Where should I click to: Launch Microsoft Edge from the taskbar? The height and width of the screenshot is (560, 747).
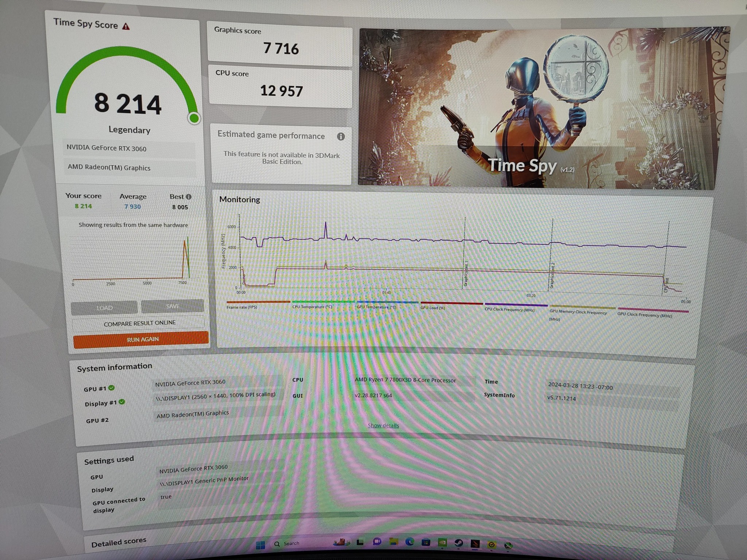pyautogui.click(x=410, y=542)
